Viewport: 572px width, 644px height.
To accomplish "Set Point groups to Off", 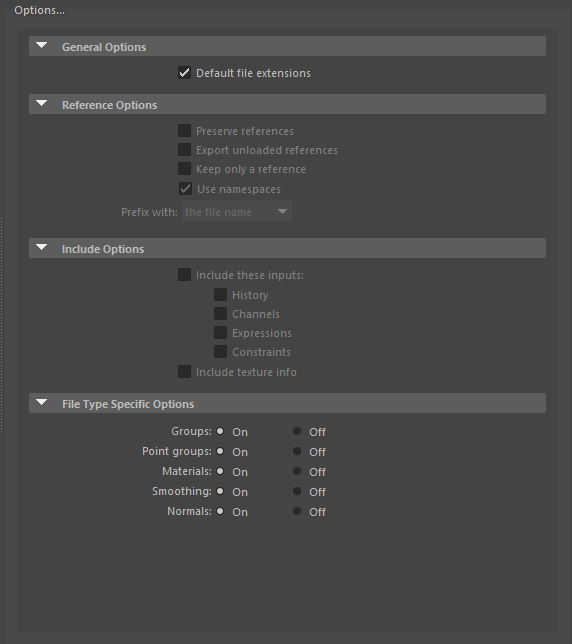I will tap(297, 451).
